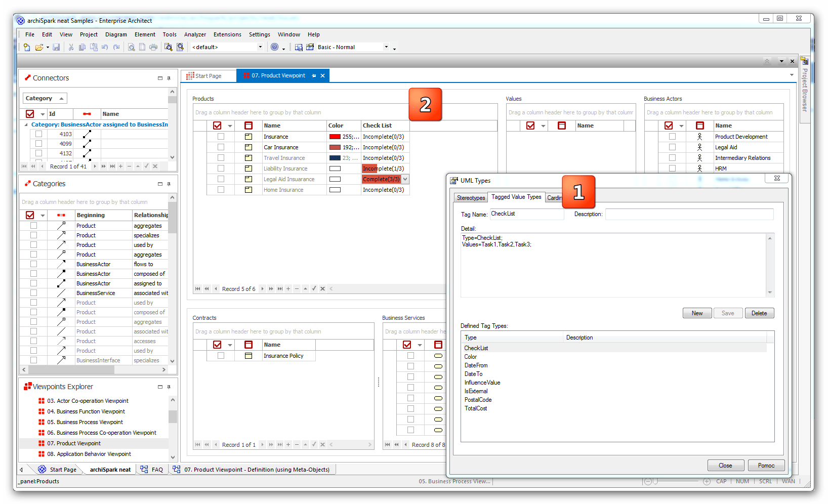Click the Save diskette toolbar icon
The image size is (828, 504).
click(56, 47)
